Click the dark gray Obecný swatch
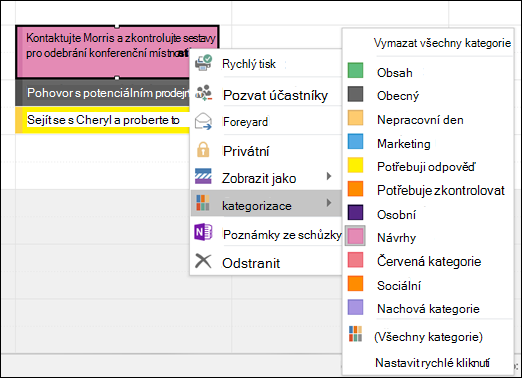Viewport: 522px width, 378px height. coord(355,94)
